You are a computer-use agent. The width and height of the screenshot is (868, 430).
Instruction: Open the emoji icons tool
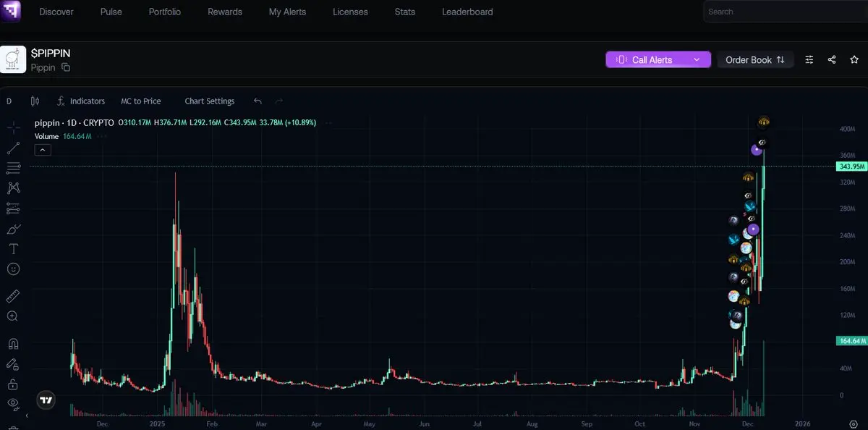point(13,269)
